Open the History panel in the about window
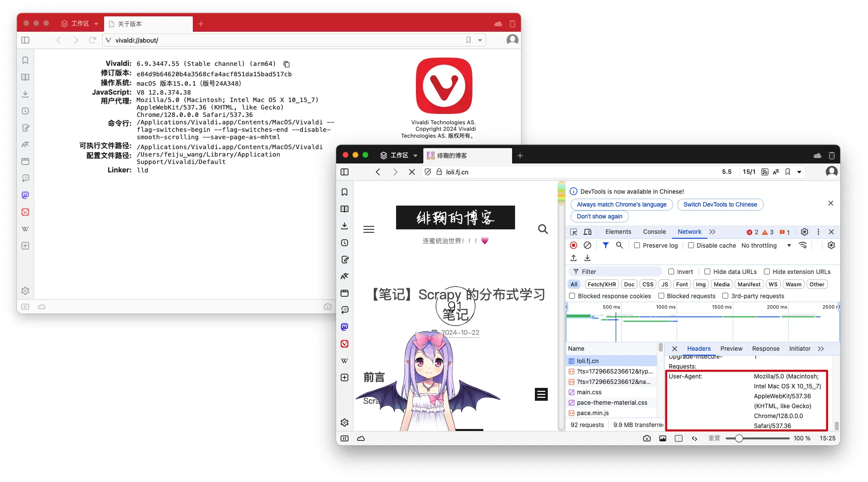 25,111
